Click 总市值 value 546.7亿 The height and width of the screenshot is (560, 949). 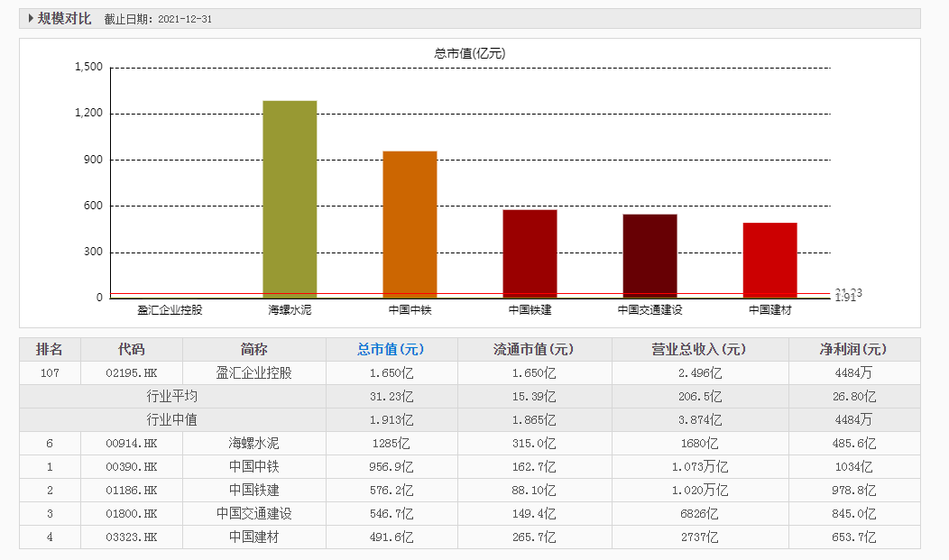[391, 514]
